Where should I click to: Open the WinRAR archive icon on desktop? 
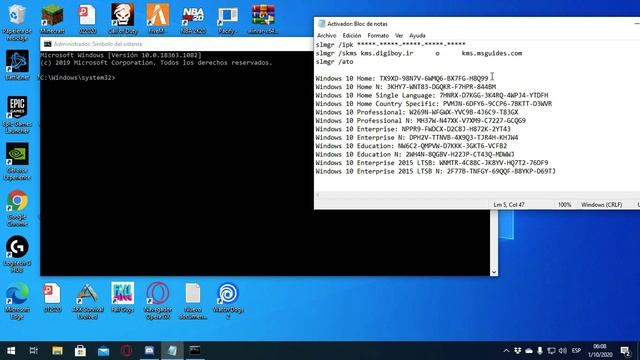263,19
